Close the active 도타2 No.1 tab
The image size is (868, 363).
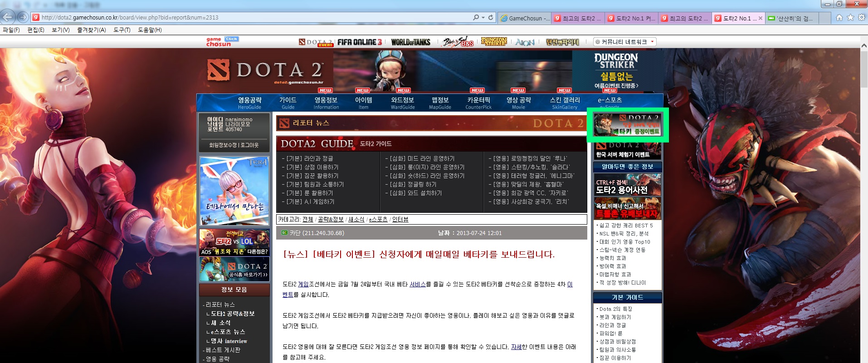tap(761, 18)
